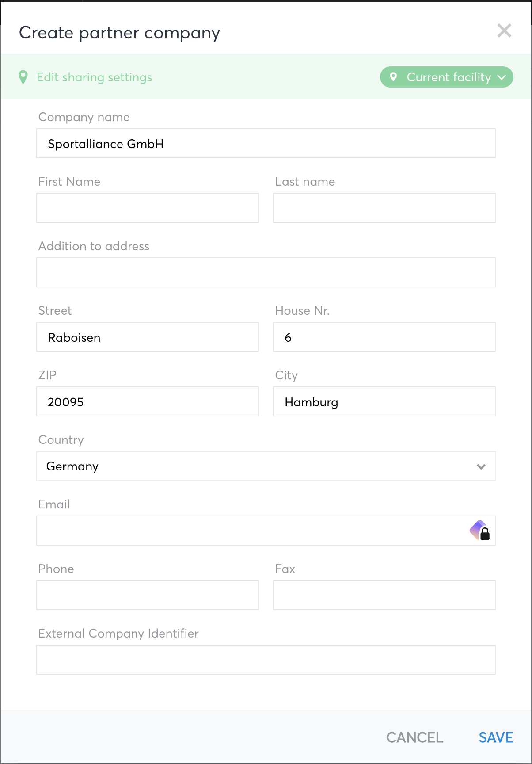Image resolution: width=532 pixels, height=764 pixels.
Task: Focus the ZIP field showing 20095
Action: (148, 401)
